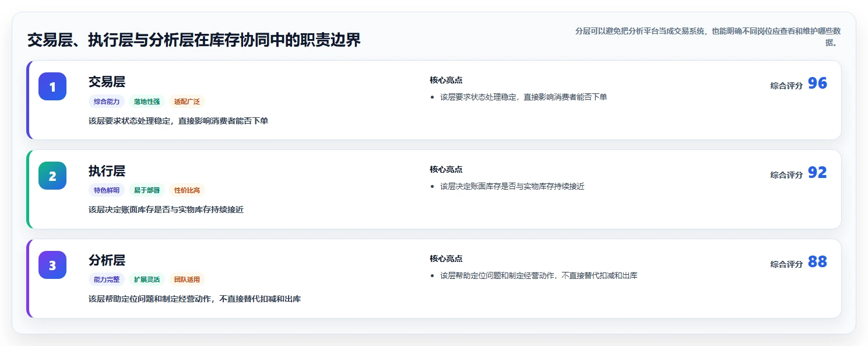Click the 性价比高 tag
The width and height of the screenshot is (868, 346).
(x=187, y=190)
